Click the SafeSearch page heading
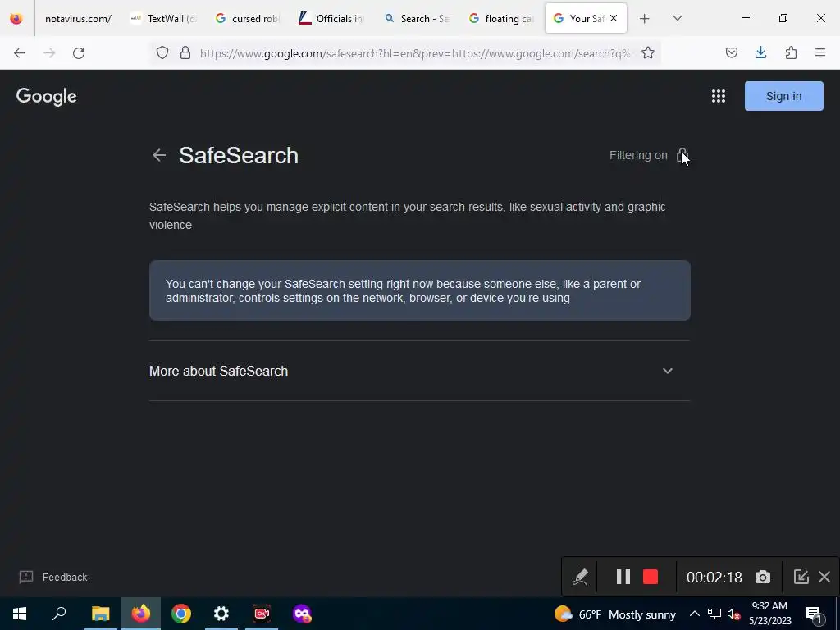This screenshot has width=840, height=630. (239, 155)
